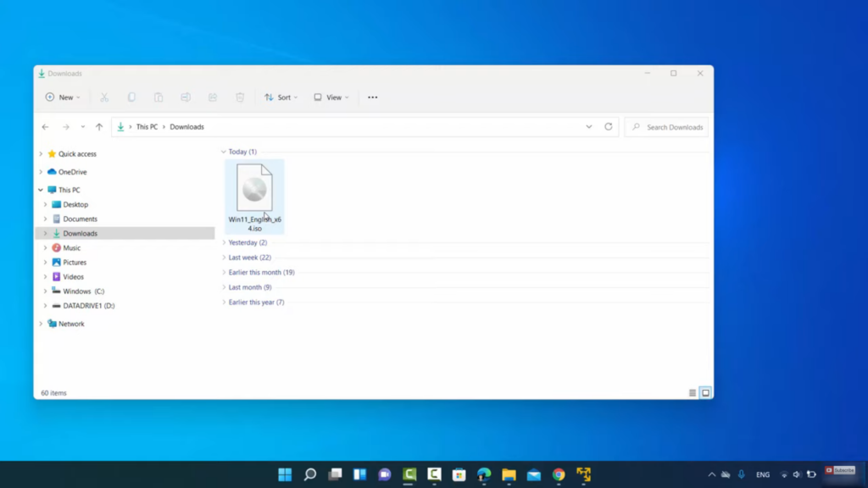
Task: Click the Refresh button beside address bar
Action: pyautogui.click(x=608, y=127)
